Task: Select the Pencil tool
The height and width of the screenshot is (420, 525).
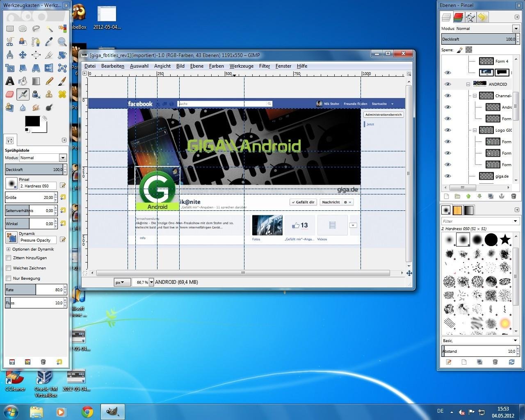Action: 49,81
